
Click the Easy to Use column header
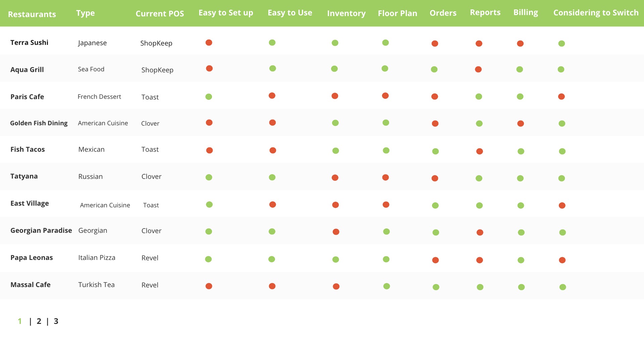pos(290,13)
